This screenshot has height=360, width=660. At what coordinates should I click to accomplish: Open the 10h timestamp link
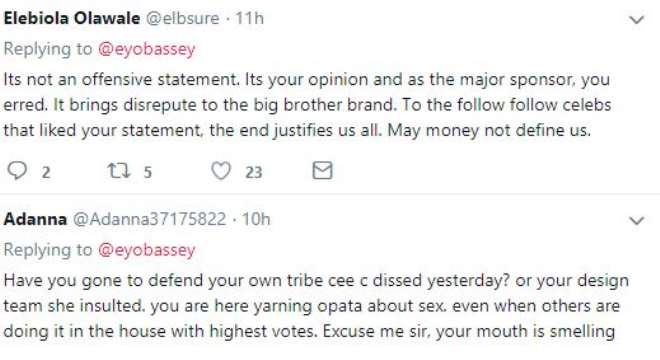tap(256, 219)
